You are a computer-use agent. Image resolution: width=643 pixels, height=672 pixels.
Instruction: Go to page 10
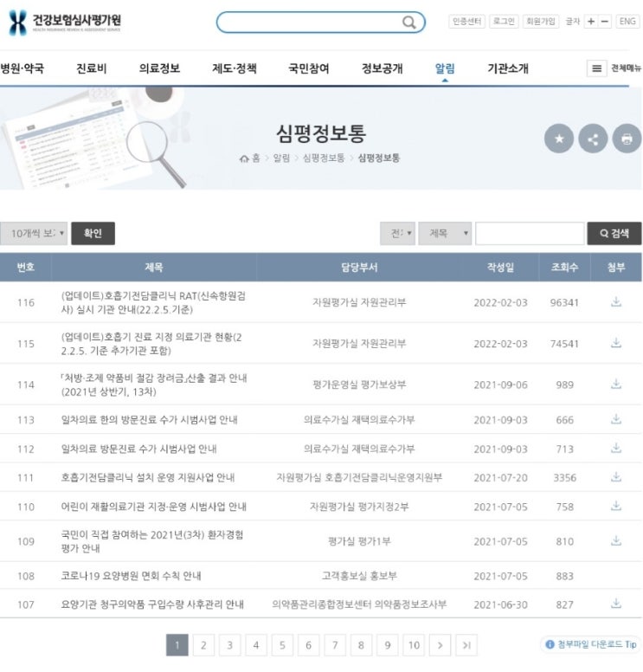point(414,644)
